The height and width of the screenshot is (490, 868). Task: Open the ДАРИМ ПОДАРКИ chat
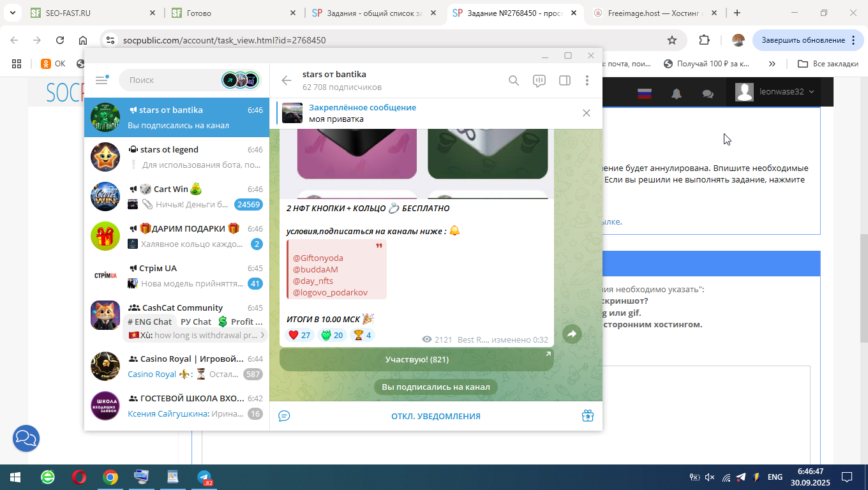tap(177, 236)
